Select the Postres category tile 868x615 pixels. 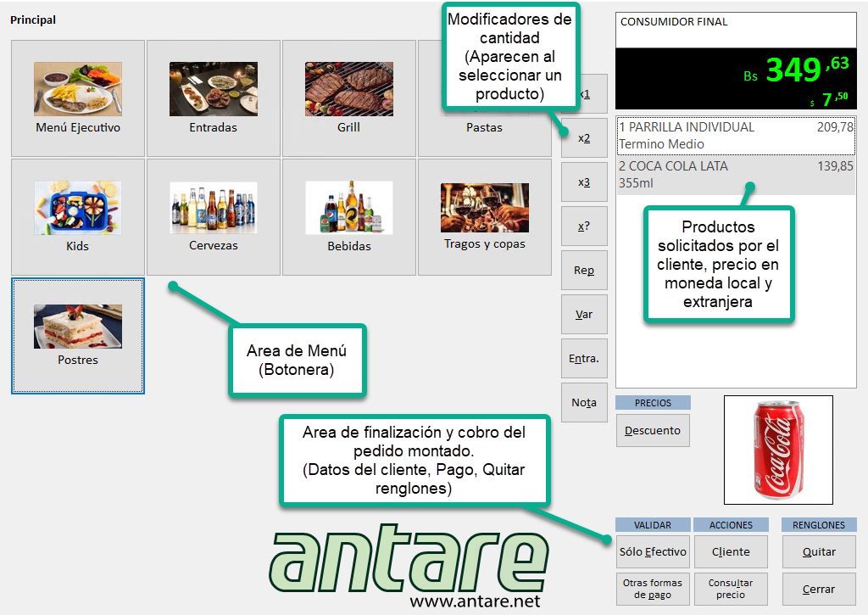(x=78, y=336)
